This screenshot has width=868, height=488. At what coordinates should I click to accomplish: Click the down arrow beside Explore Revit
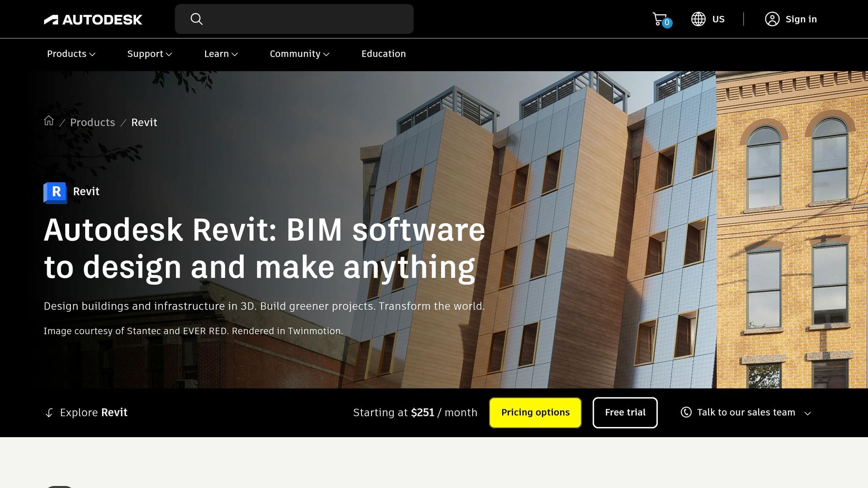coord(49,413)
